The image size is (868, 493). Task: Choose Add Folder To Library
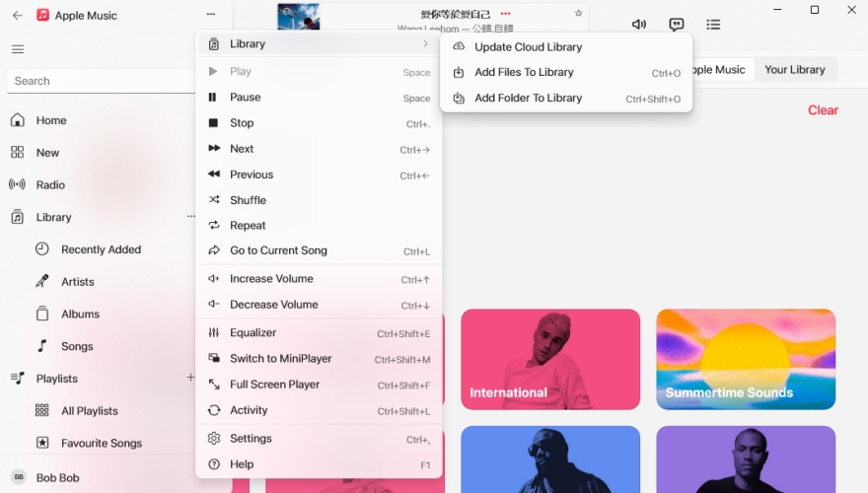566,98
